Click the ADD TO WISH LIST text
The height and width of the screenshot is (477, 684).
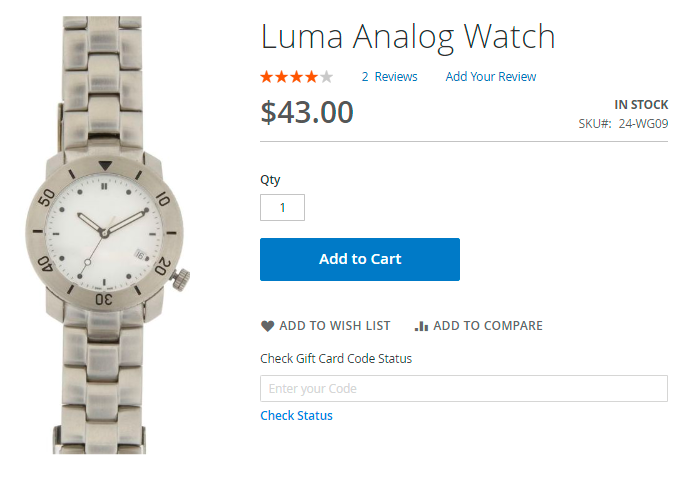[x=334, y=326]
